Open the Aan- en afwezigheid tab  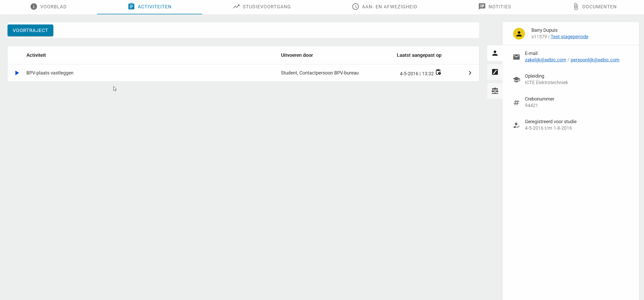point(385,7)
